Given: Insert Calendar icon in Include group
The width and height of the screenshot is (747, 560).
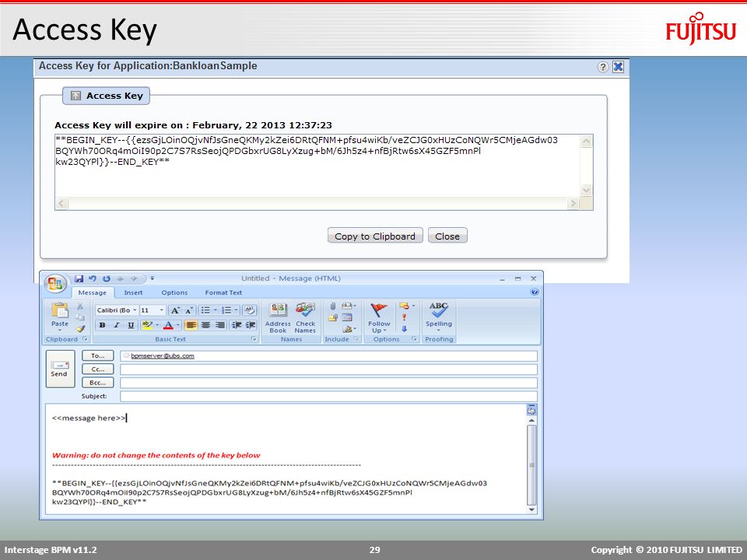Looking at the screenshot, I should pyautogui.click(x=347, y=317).
